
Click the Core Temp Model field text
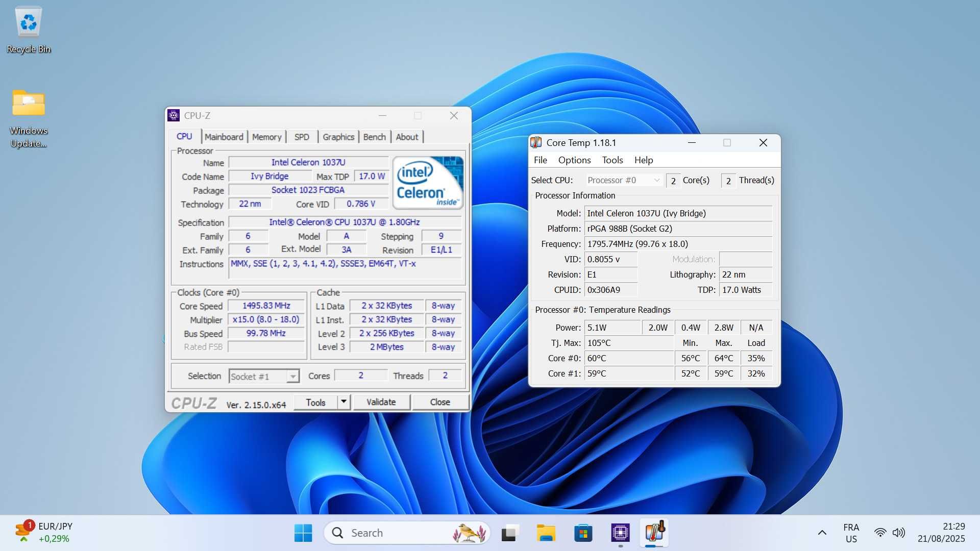point(678,213)
